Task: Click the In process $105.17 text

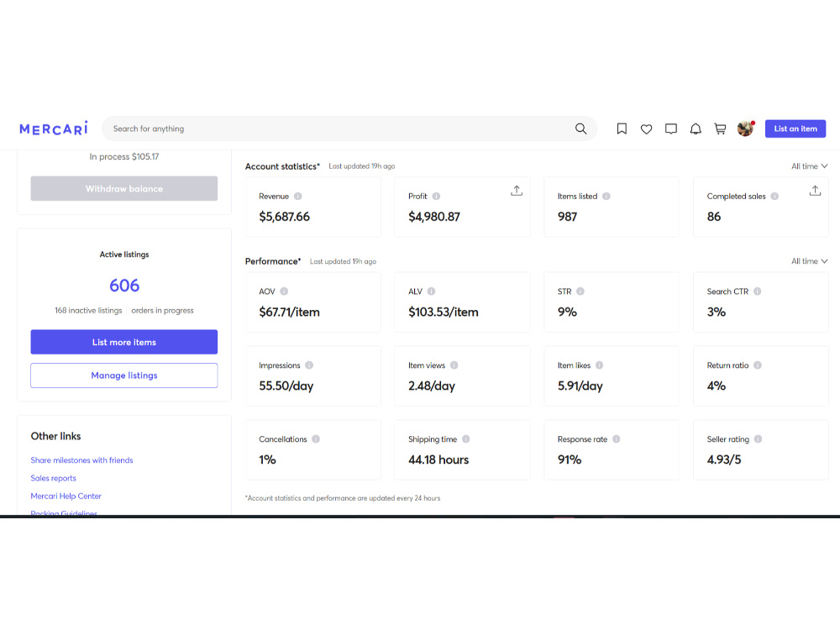Action: click(123, 156)
